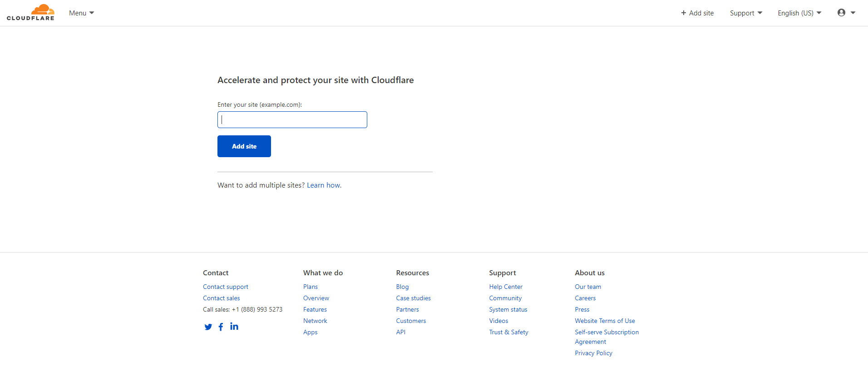This screenshot has width=868, height=367.
Task: Open the Features footer link
Action: (315, 309)
